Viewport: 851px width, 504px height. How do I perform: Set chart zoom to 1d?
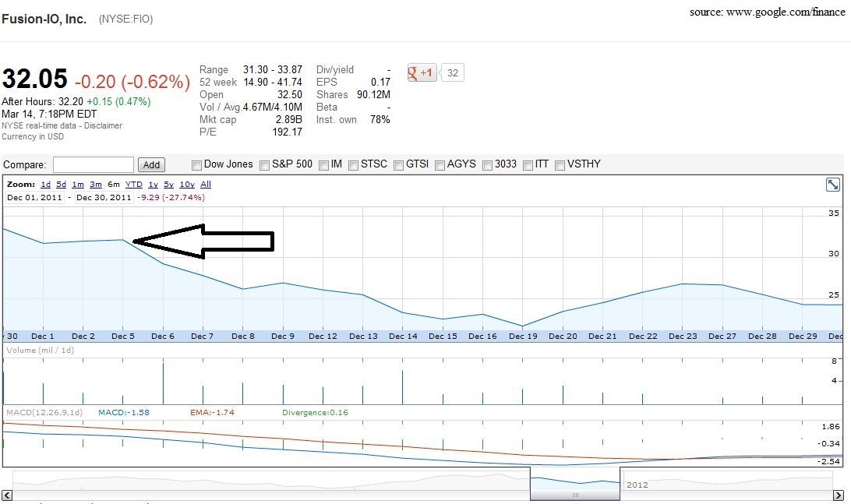tap(45, 185)
